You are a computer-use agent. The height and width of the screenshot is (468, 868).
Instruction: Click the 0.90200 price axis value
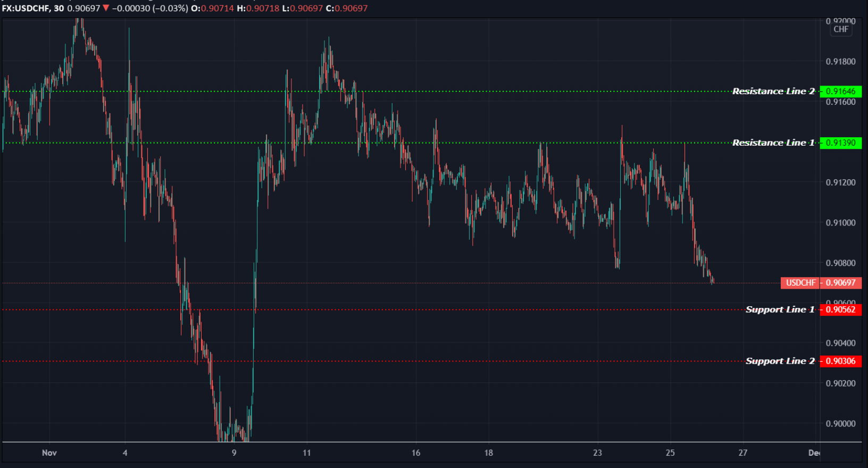(840, 383)
